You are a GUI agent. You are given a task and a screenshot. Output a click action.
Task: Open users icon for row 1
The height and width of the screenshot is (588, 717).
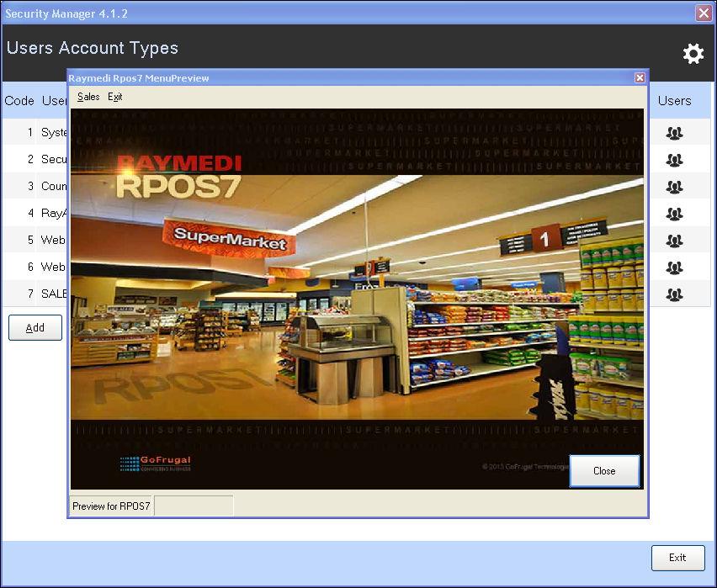[674, 133]
